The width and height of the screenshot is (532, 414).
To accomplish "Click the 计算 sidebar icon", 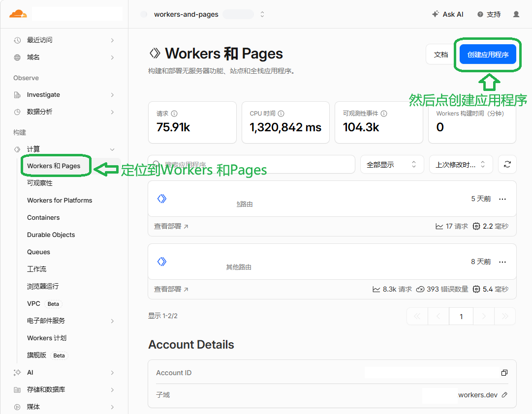I will click(17, 149).
